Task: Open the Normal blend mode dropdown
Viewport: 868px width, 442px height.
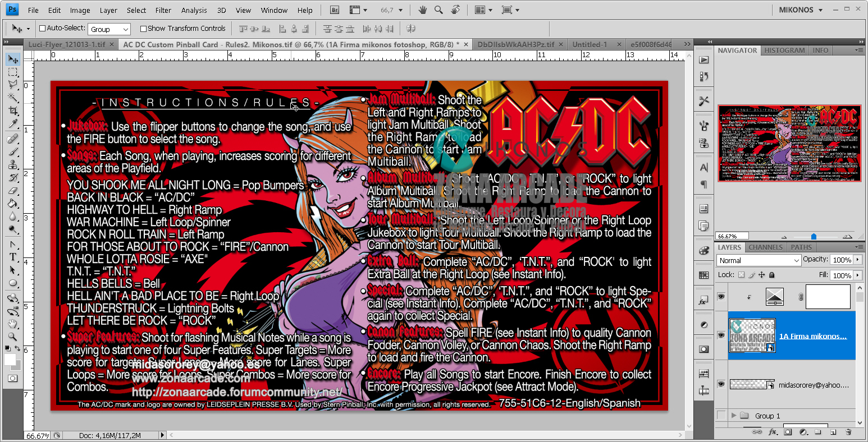Action: [759, 260]
